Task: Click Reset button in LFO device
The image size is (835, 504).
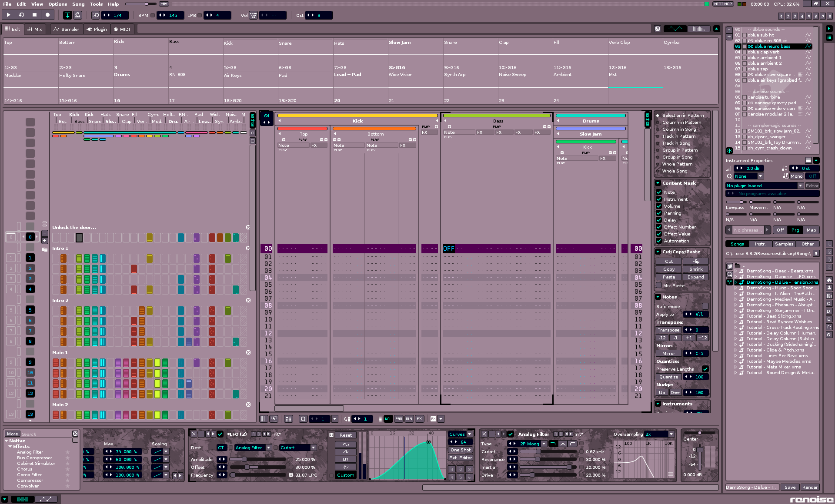Action: click(x=346, y=435)
